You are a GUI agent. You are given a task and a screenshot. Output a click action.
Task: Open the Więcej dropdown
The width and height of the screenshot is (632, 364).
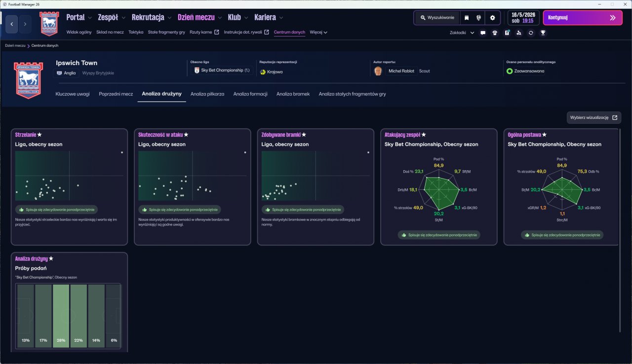click(x=318, y=33)
